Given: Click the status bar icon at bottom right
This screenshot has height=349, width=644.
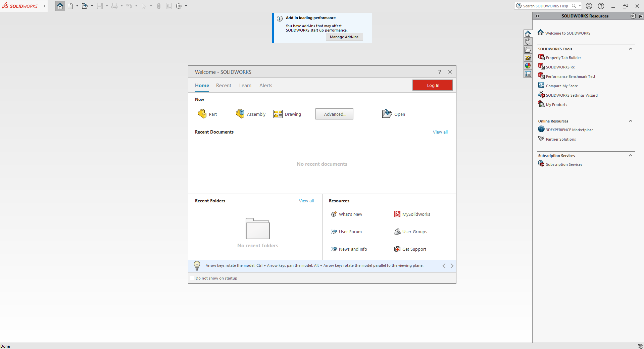Looking at the screenshot, I should [x=640, y=346].
